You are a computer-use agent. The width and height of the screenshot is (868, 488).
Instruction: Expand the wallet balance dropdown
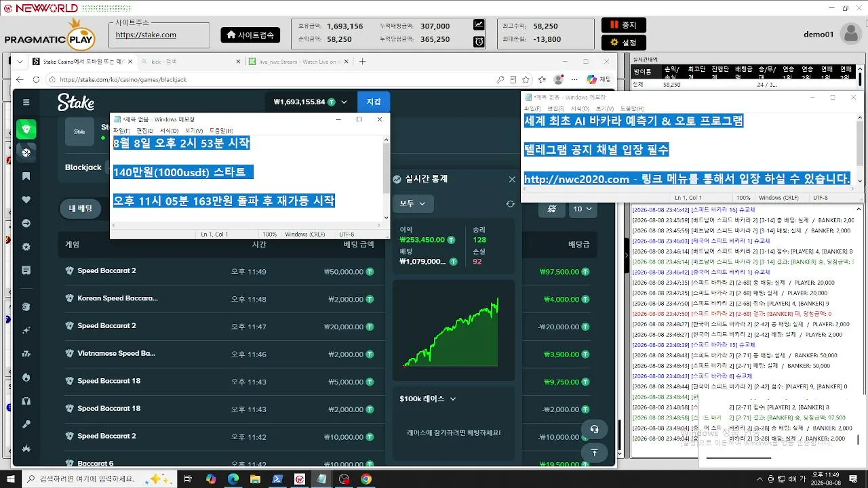coord(344,102)
